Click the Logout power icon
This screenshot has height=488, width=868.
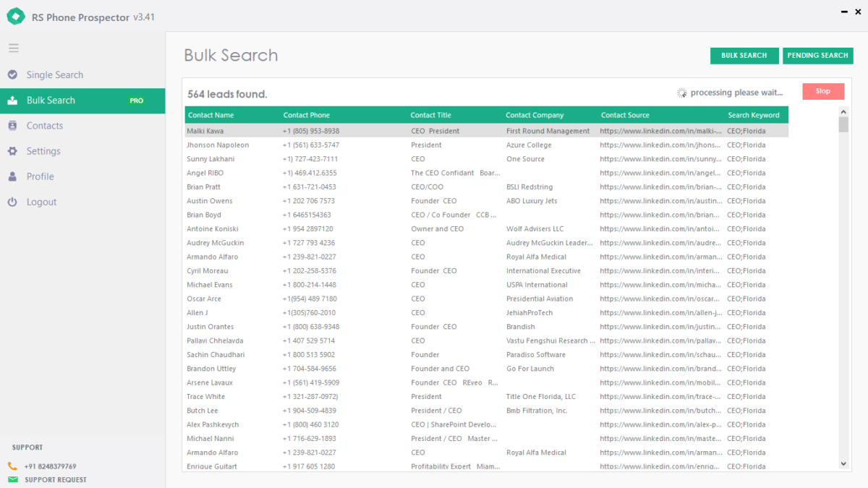click(x=12, y=202)
